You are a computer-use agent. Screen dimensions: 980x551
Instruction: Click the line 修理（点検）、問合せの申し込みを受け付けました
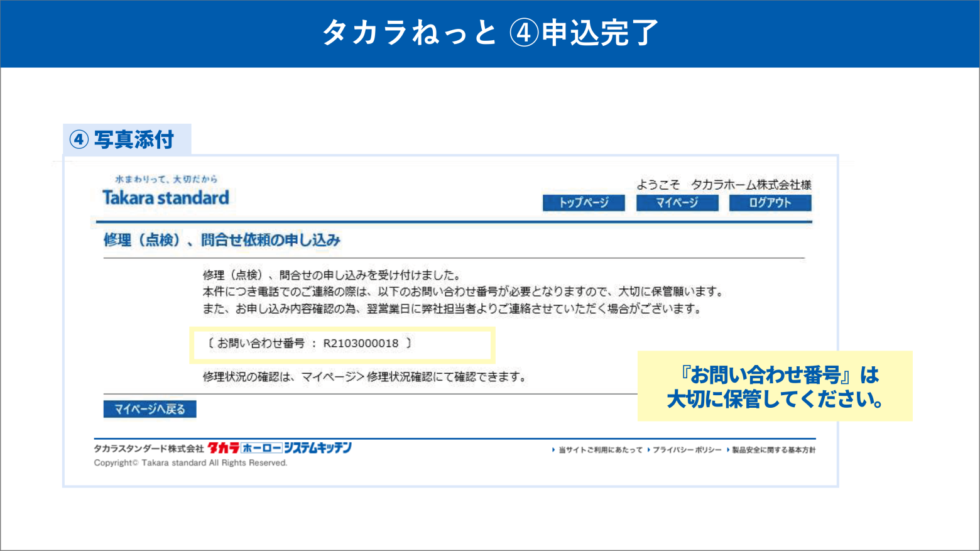332,275
